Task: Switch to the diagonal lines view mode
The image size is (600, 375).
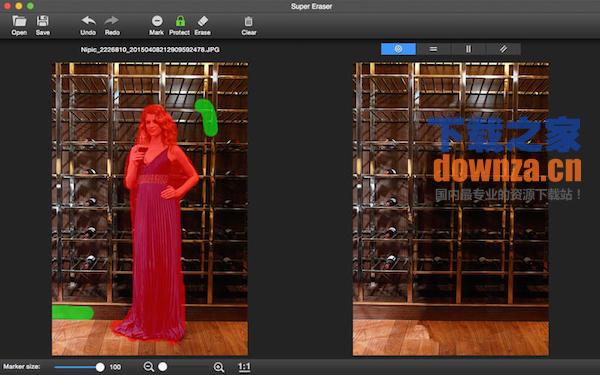Action: pyautogui.click(x=504, y=49)
